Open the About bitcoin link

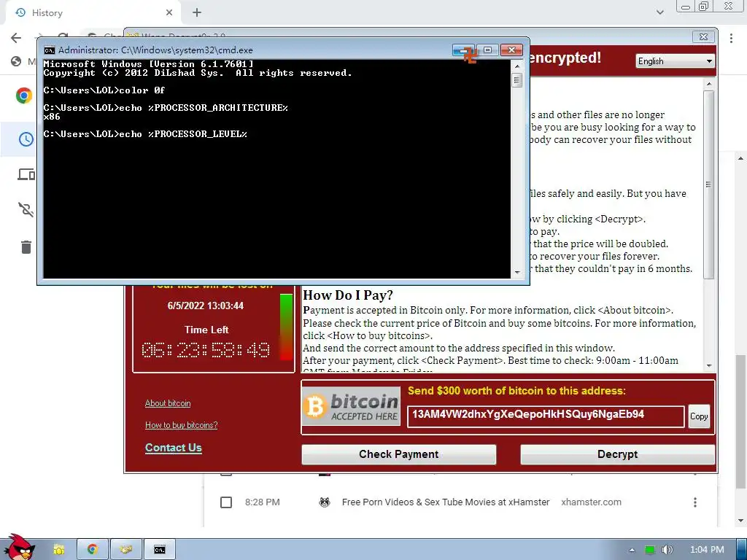[x=168, y=403]
